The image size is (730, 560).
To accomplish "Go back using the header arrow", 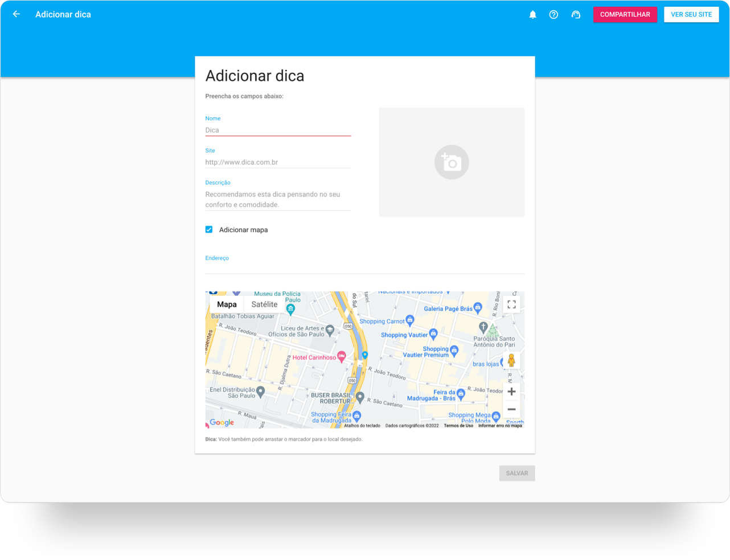I will pos(17,14).
